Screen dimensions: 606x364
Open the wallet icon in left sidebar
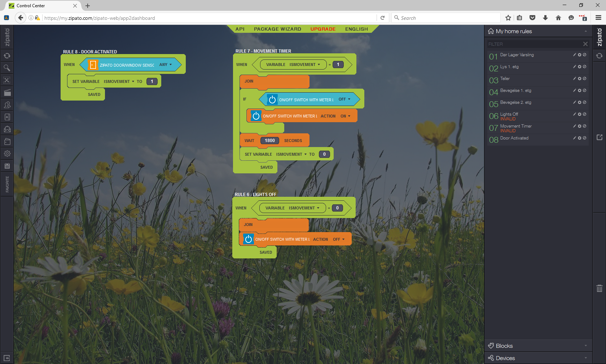[7, 142]
